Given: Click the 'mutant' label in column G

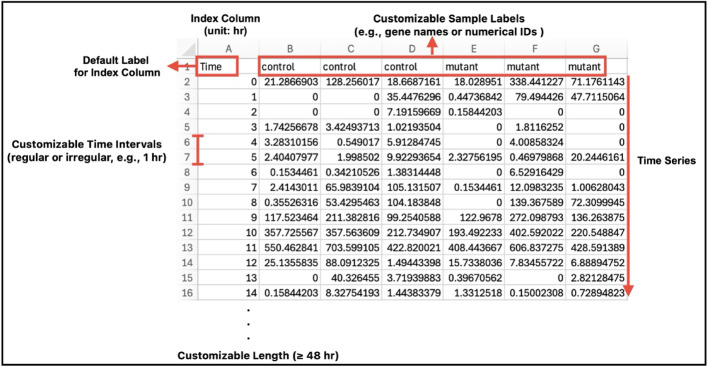Looking at the screenshot, I should click(x=584, y=67).
